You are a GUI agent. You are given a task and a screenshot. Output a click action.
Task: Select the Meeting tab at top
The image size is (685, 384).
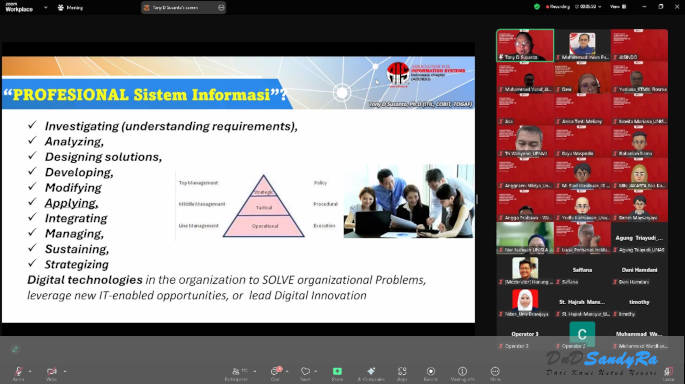click(70, 7)
